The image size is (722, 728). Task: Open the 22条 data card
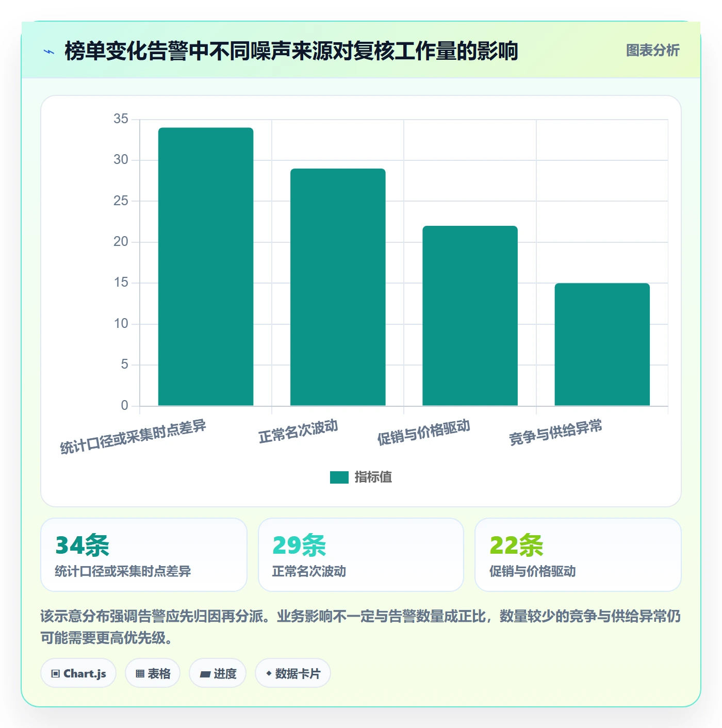[x=578, y=555]
